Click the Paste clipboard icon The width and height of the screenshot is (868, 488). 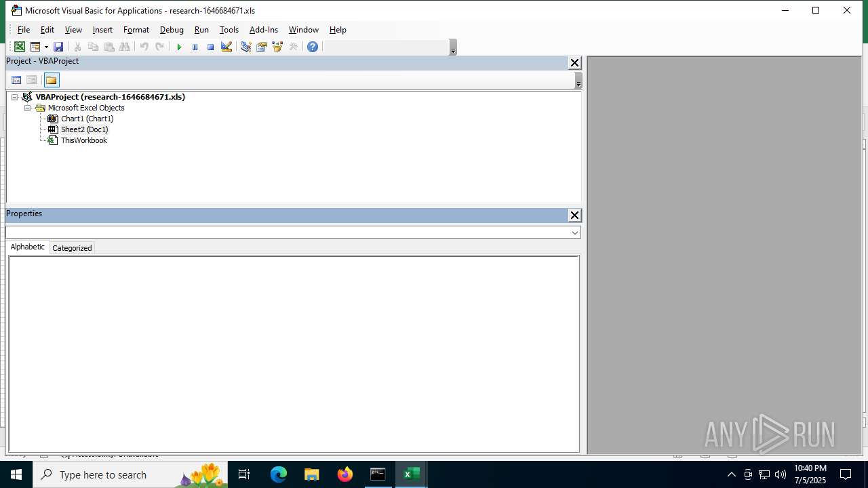(x=108, y=47)
